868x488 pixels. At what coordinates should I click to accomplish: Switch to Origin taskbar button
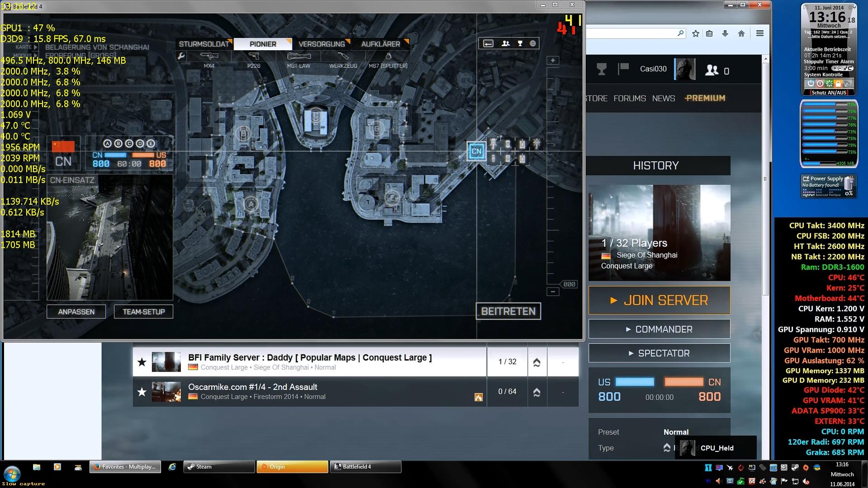pyautogui.click(x=292, y=467)
